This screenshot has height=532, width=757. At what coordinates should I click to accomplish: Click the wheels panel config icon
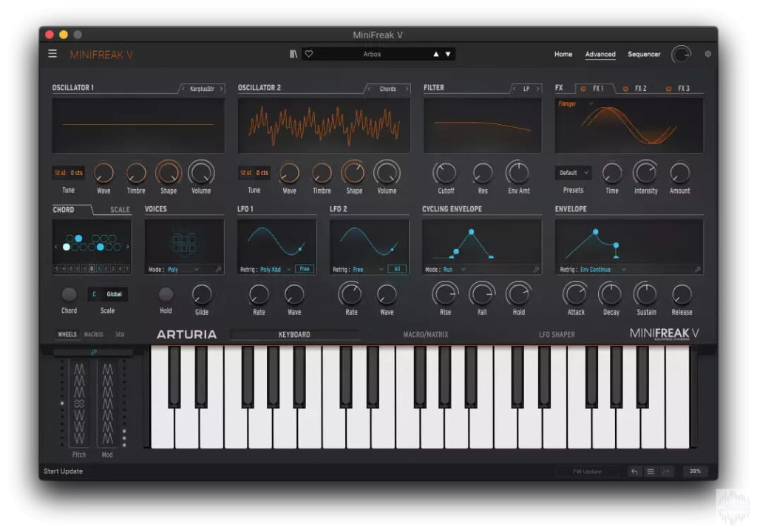coord(94,352)
